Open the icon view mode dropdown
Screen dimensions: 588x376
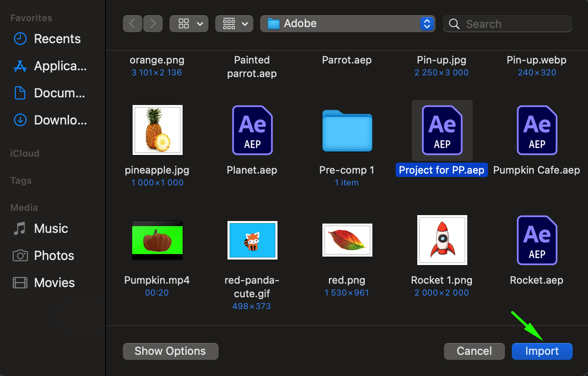pos(189,24)
